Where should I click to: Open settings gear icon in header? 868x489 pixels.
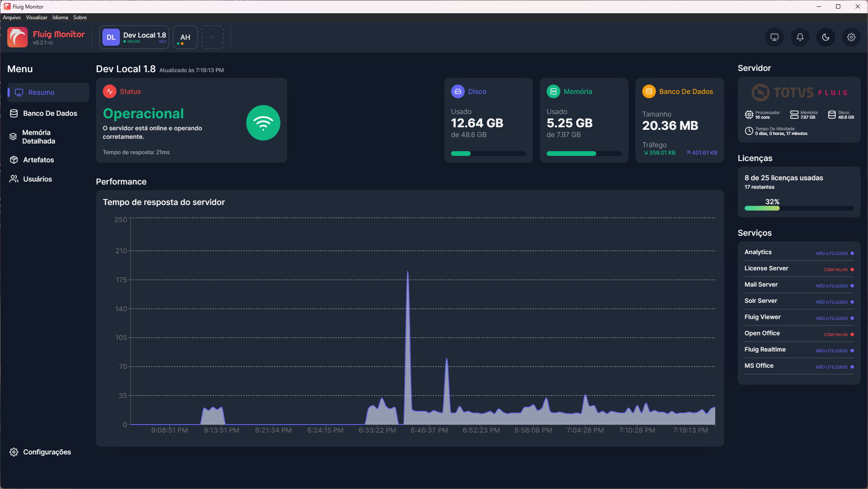pyautogui.click(x=851, y=37)
